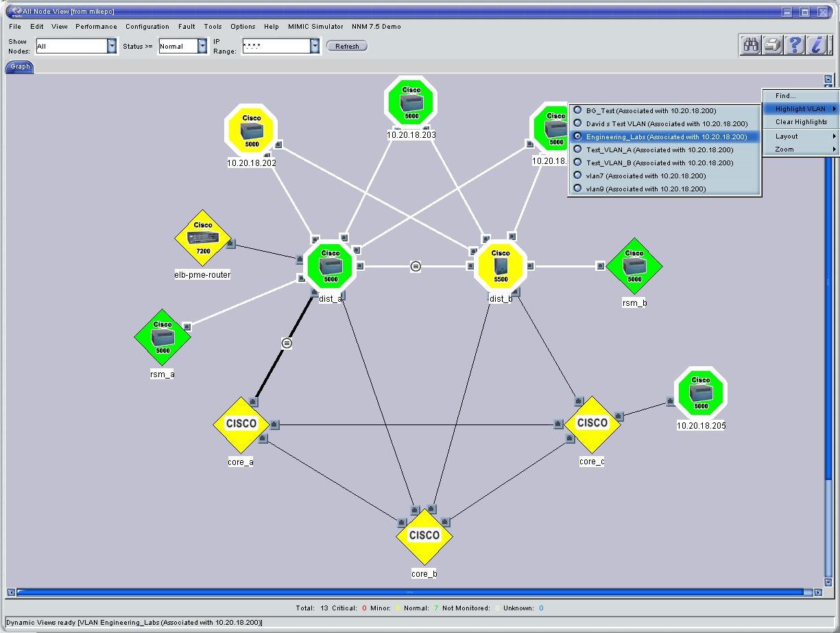Open Help with the question mark icon
Viewport: 840px width, 633px height.
pos(794,45)
